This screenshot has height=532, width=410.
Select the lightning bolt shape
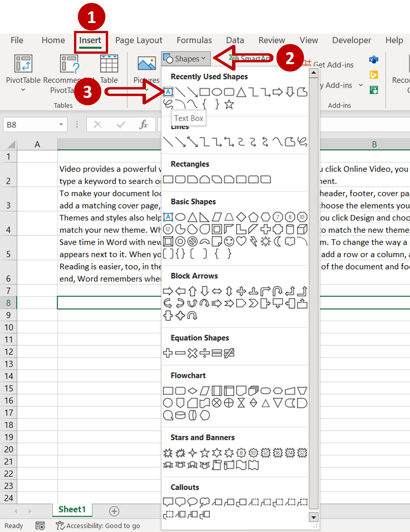pos(253,241)
